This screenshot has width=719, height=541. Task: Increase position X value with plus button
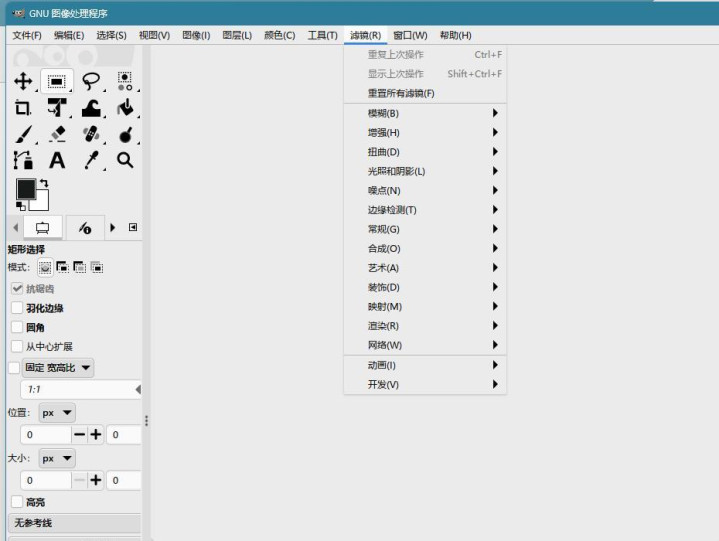(x=95, y=434)
